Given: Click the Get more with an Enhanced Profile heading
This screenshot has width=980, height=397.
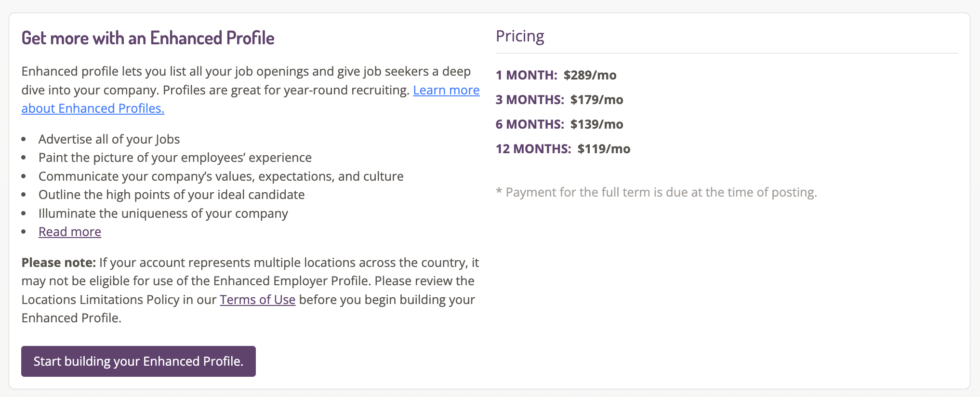Looking at the screenshot, I should click(148, 38).
